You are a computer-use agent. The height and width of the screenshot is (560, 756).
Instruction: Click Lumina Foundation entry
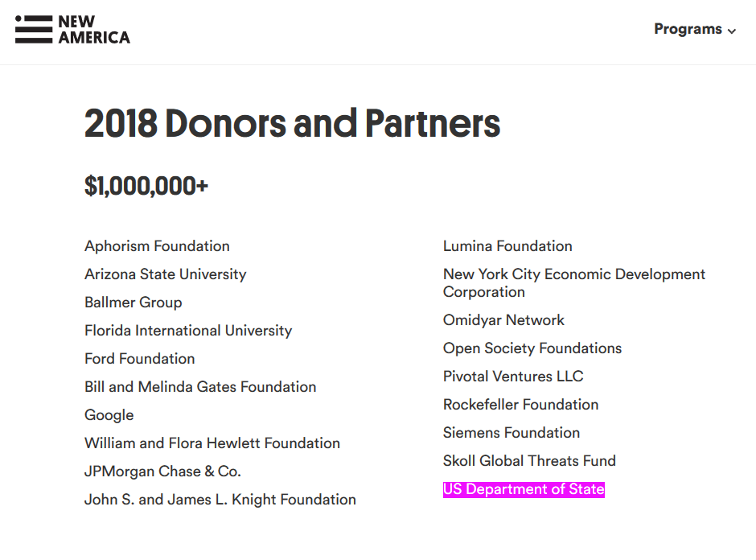click(x=507, y=246)
